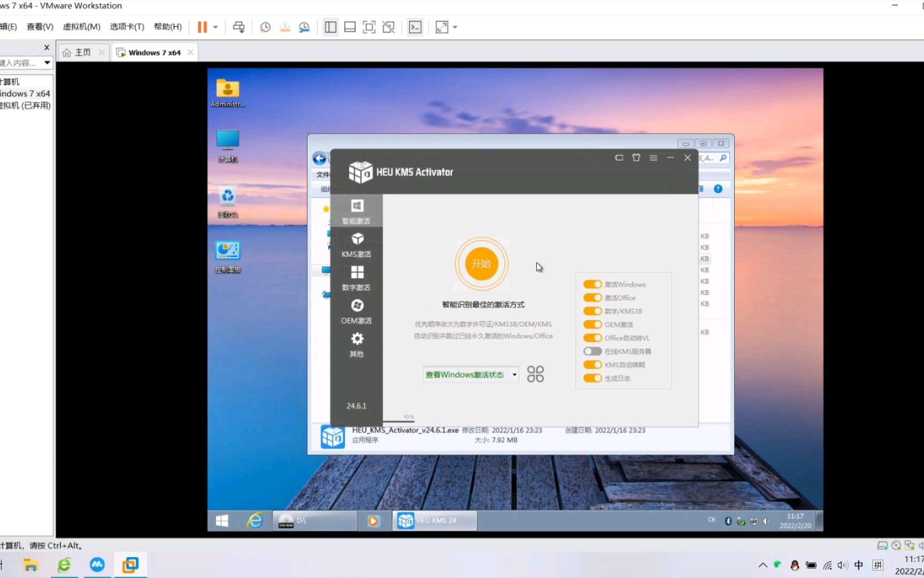Click the VMware stretch guest display icon
The width and height of the screenshot is (924, 578).
(x=442, y=27)
